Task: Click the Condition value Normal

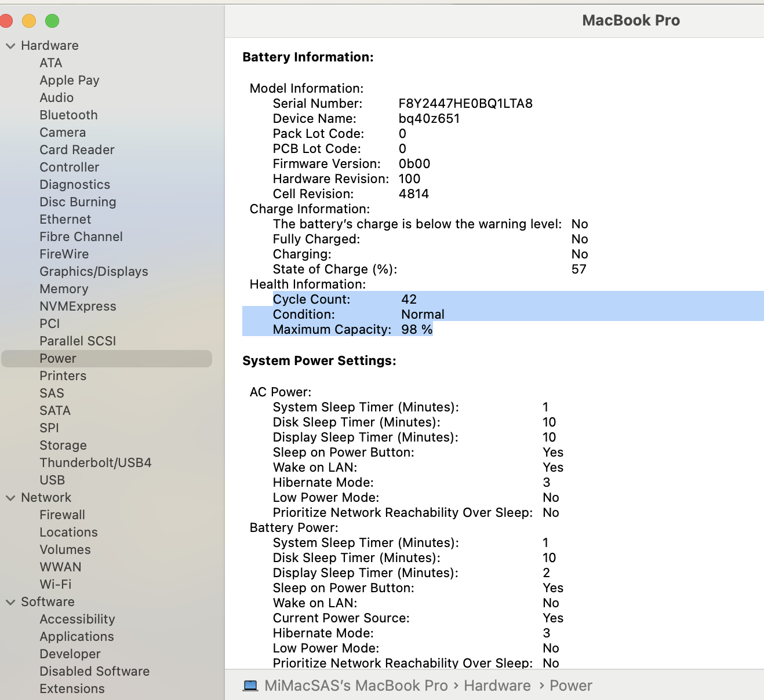Action: [x=423, y=315]
